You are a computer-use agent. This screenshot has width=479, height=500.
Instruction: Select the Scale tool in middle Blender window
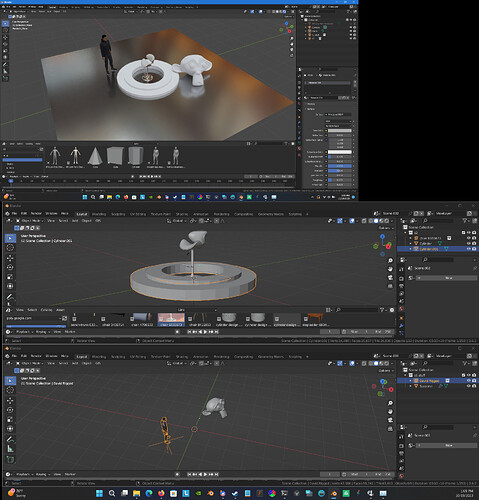click(10, 277)
